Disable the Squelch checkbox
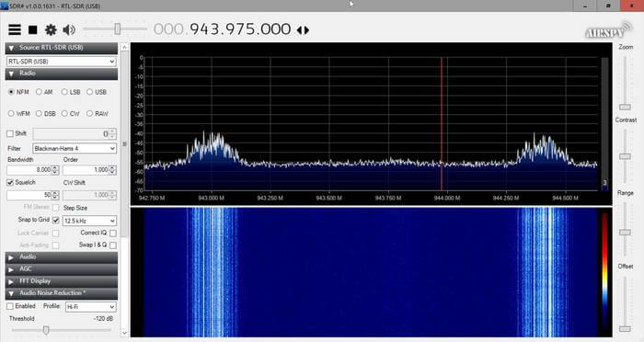Screen dimensions: 644x342 pyautogui.click(x=10, y=183)
